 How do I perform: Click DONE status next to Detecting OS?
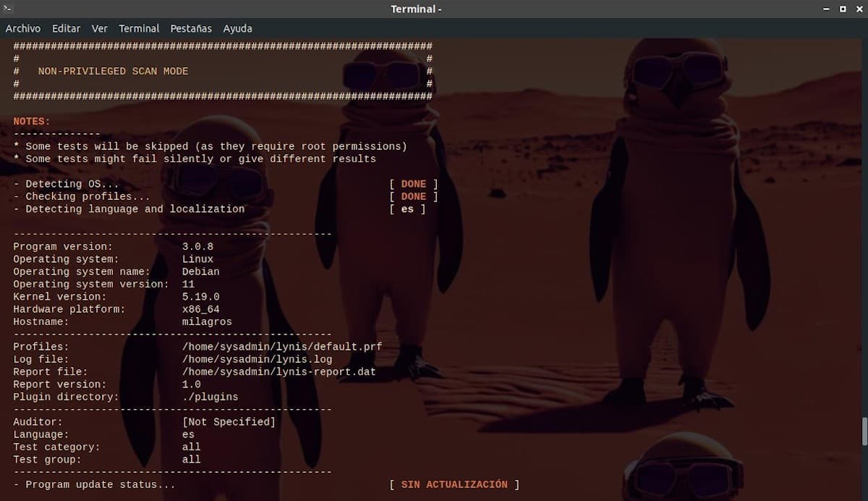pyautogui.click(x=414, y=184)
